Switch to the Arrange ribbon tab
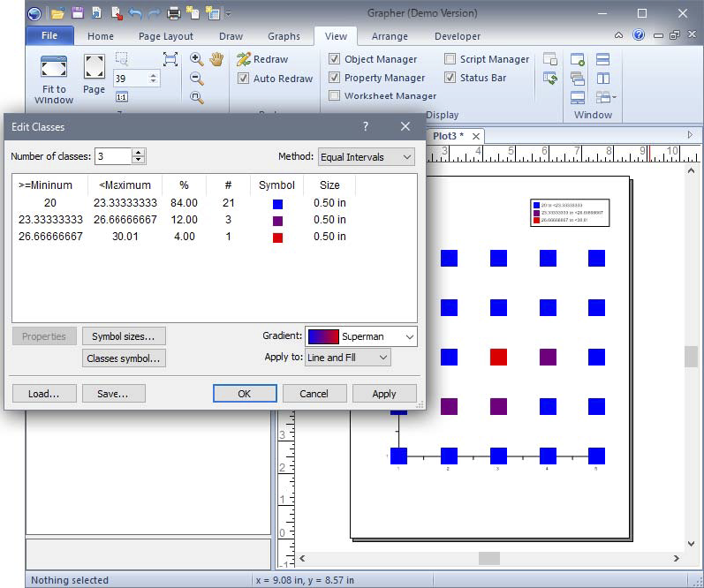The image size is (704, 588). 390,36
